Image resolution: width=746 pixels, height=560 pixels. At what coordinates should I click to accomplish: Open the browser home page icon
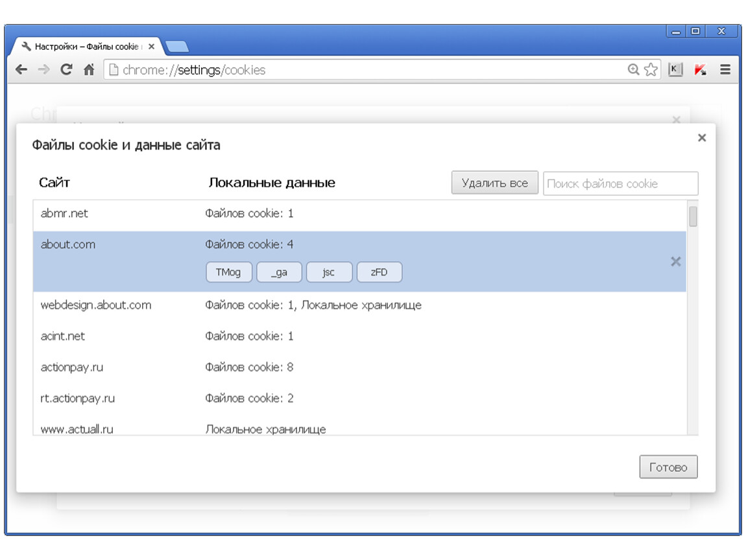coord(88,70)
